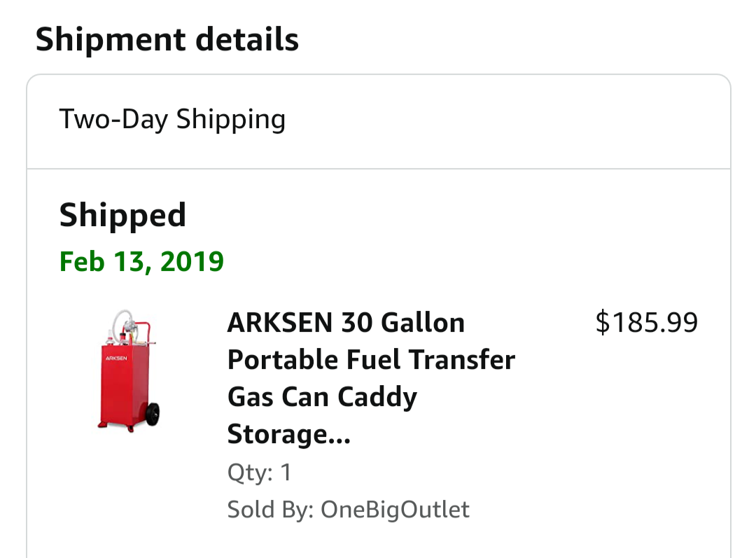Tap the Portable Fuel Transfer title line
Viewport: 756px width, 558px height.
[x=371, y=360]
